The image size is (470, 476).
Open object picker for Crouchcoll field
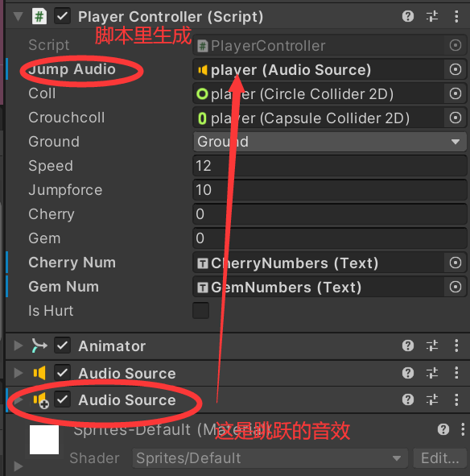pos(456,118)
